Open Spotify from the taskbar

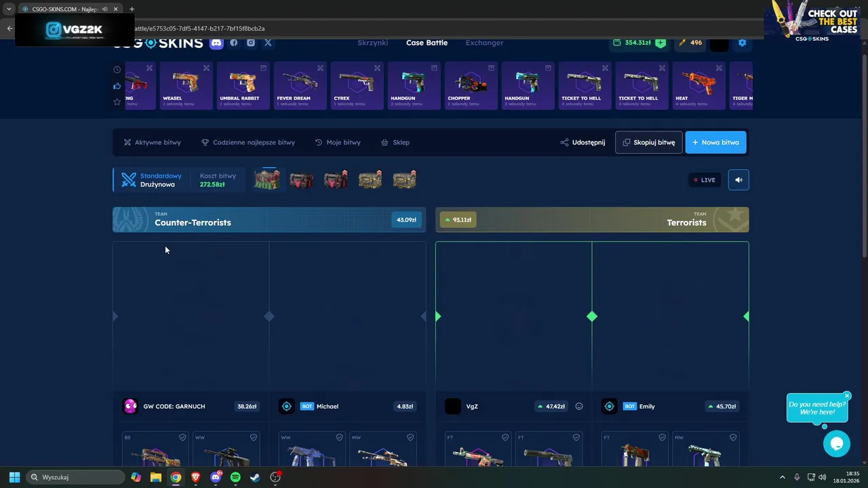click(x=235, y=477)
